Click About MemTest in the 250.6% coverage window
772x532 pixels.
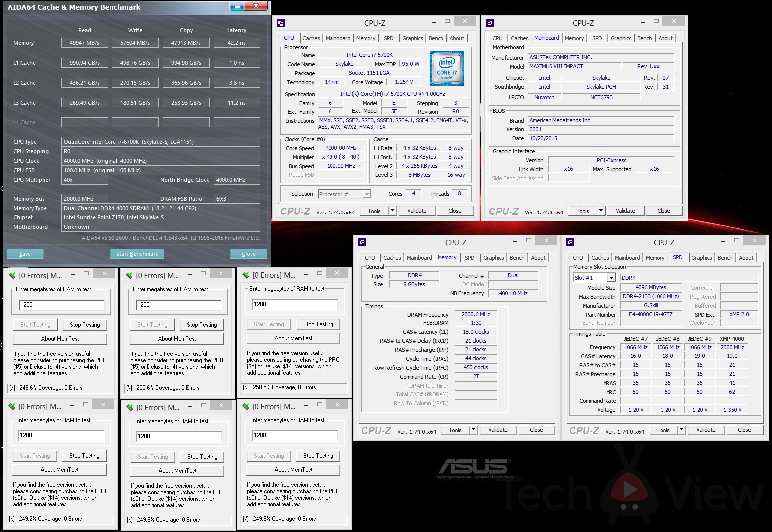click(x=177, y=339)
